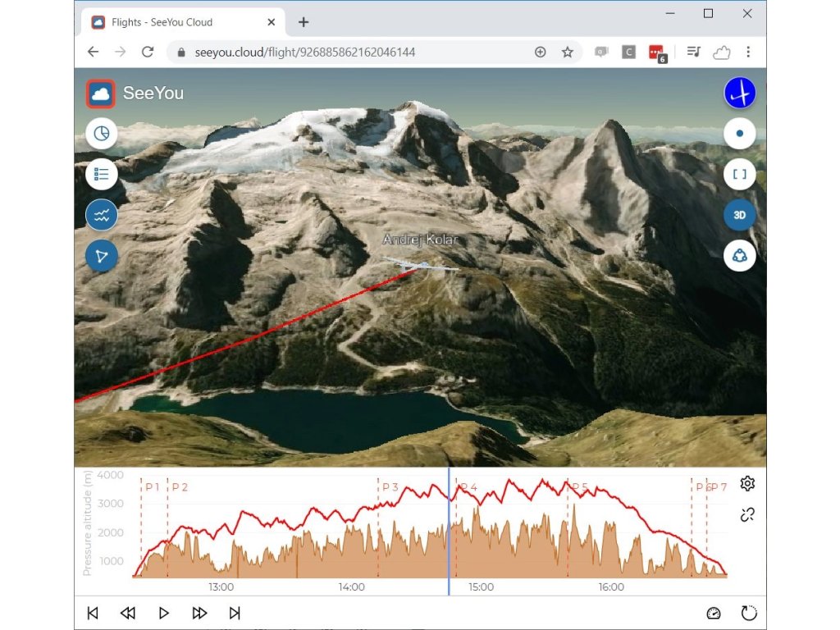
Task: Click the glider compass orientation icon
Action: pos(739,93)
